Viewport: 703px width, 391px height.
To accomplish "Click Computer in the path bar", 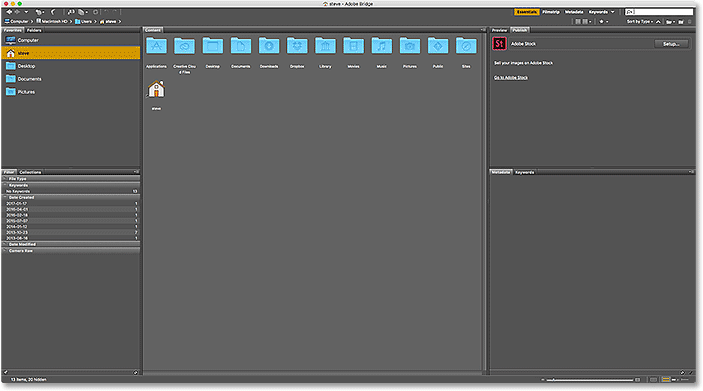I will [17, 22].
